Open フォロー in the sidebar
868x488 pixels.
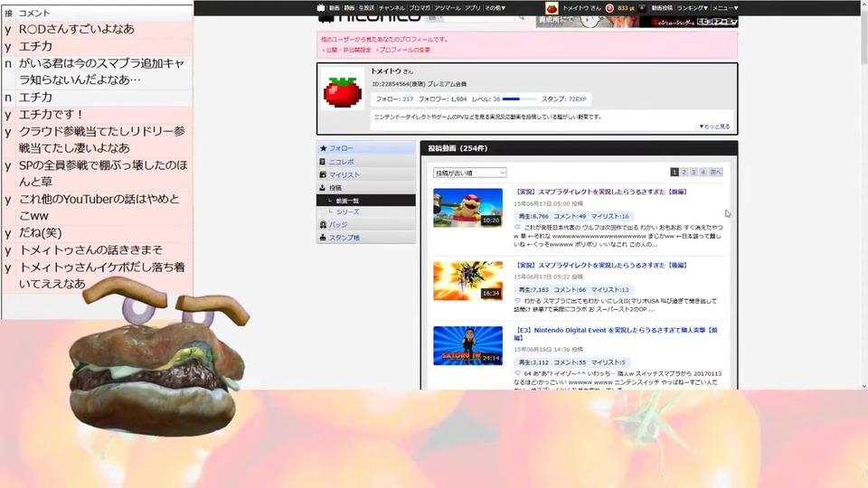(x=341, y=148)
